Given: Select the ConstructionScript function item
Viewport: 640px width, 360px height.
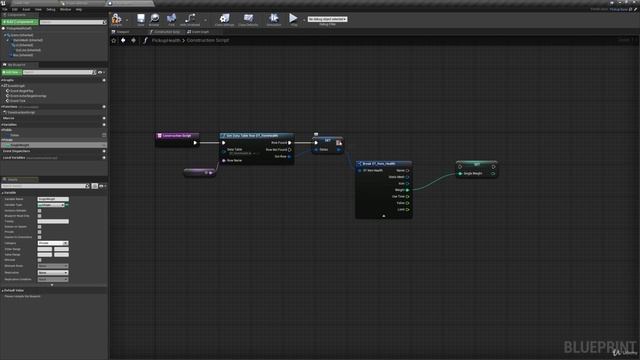Looking at the screenshot, I should pyautogui.click(x=21, y=112).
